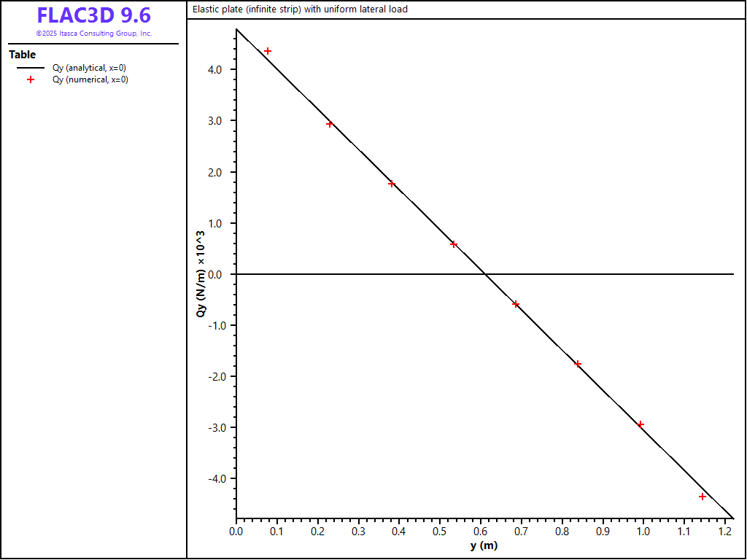Click the Table legend heading
Viewport: 747px width, 560px height.
23,55
